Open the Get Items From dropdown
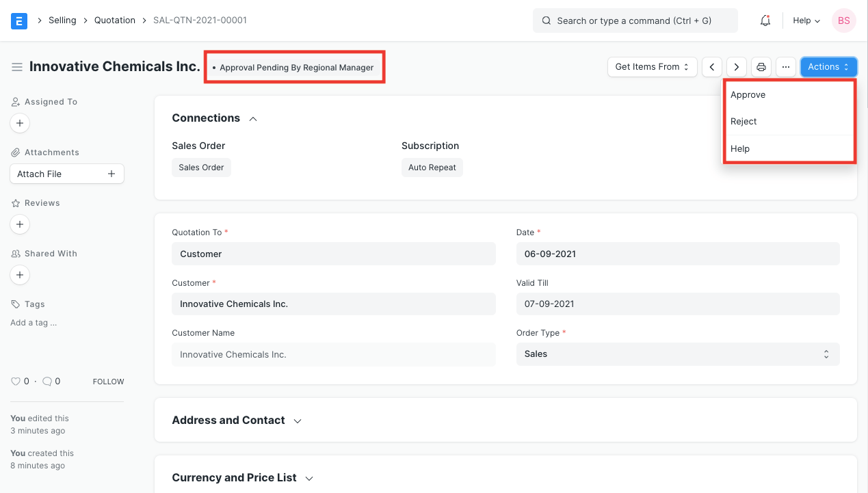 click(651, 66)
